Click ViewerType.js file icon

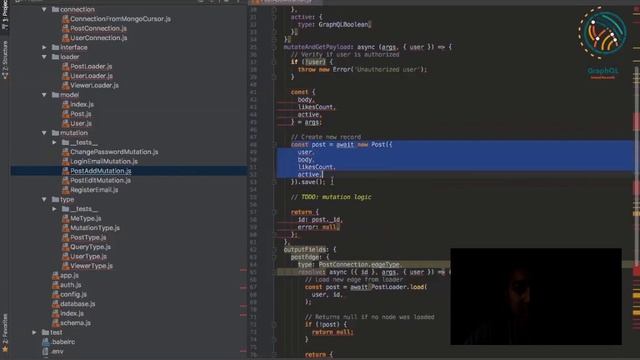65,266
